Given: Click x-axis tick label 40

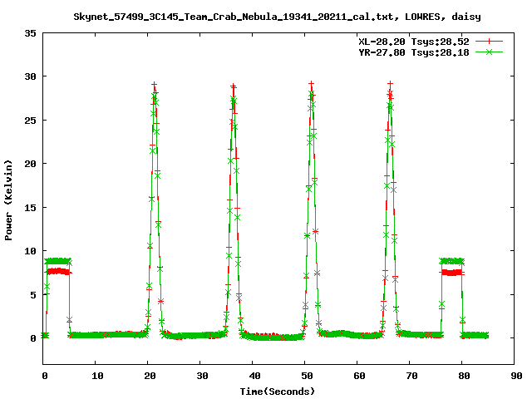Looking at the screenshot, I should (254, 376).
